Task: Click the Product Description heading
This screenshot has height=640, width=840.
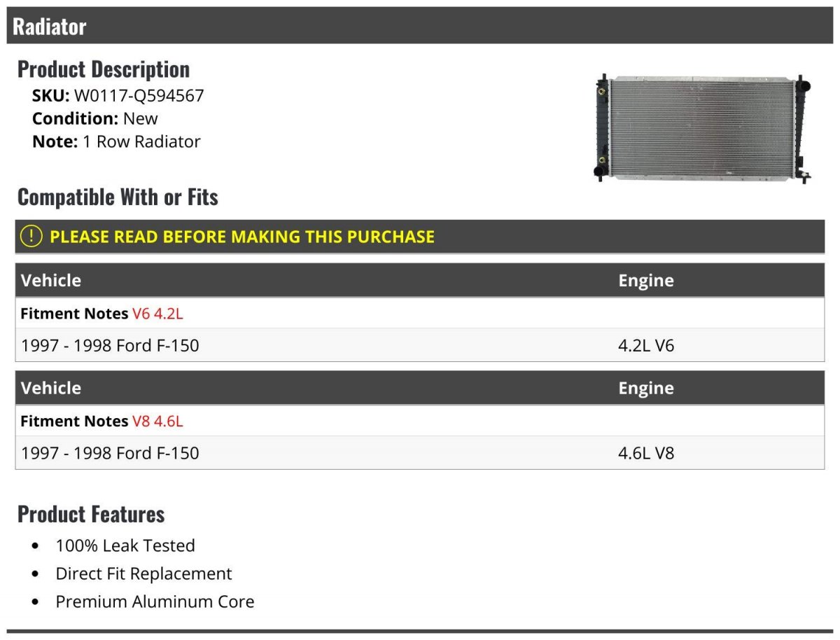Action: tap(103, 69)
